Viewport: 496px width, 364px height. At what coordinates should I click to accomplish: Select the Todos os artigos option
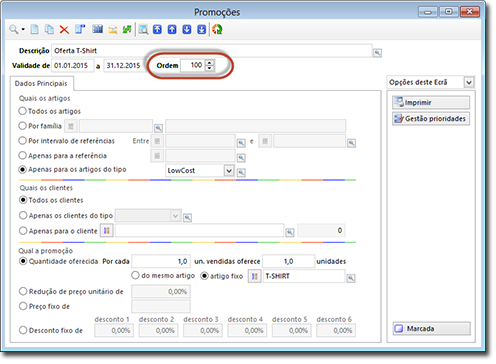(22, 111)
